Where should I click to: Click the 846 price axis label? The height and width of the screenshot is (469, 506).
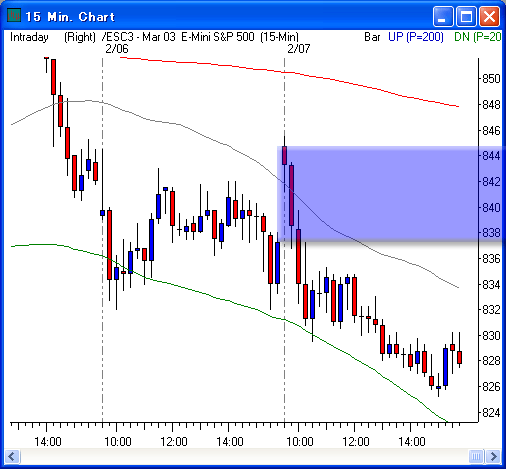tap(492, 131)
